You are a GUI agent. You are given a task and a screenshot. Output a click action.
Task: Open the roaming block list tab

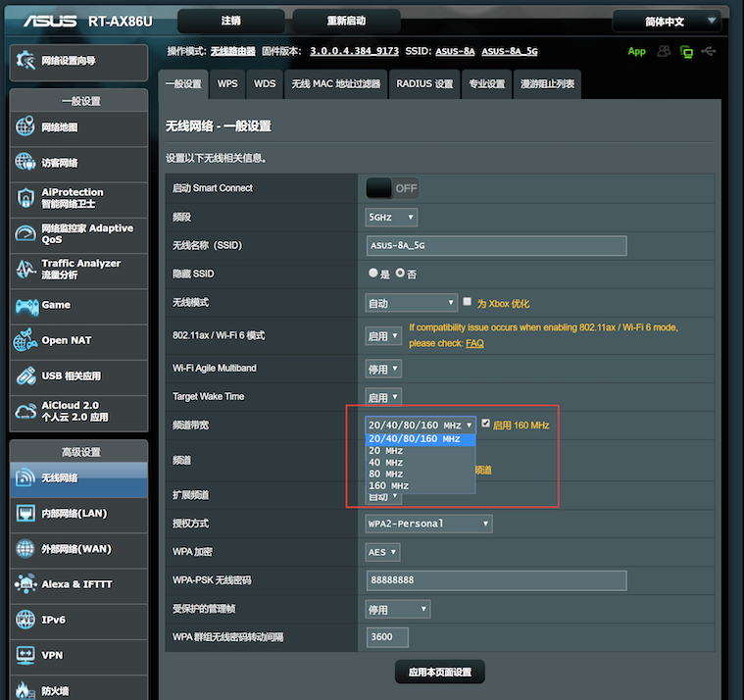point(547,84)
